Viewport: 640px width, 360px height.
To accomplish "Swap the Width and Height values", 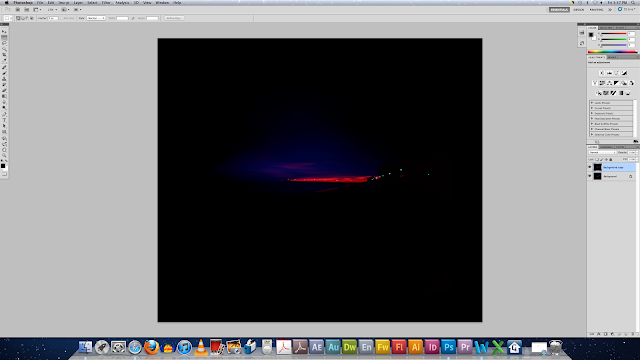I will pyautogui.click(x=133, y=18).
